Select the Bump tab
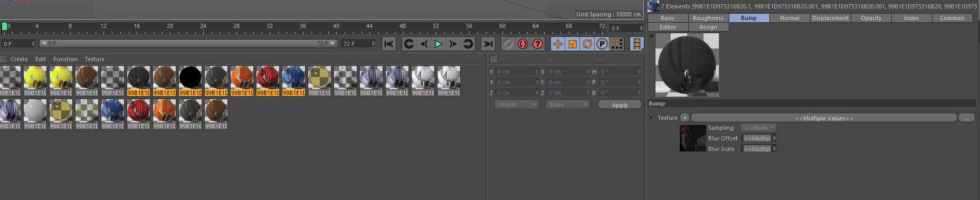This screenshot has width=980, height=200. (749, 18)
